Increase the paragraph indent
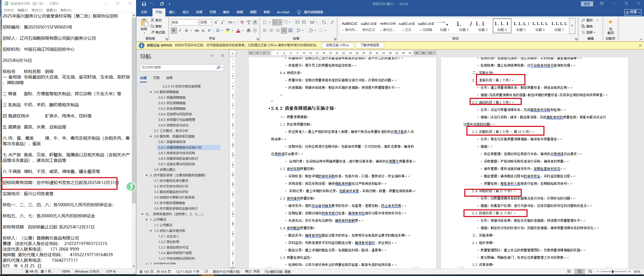Image resolution: width=644 pixels, height=276 pixels. 304,22
